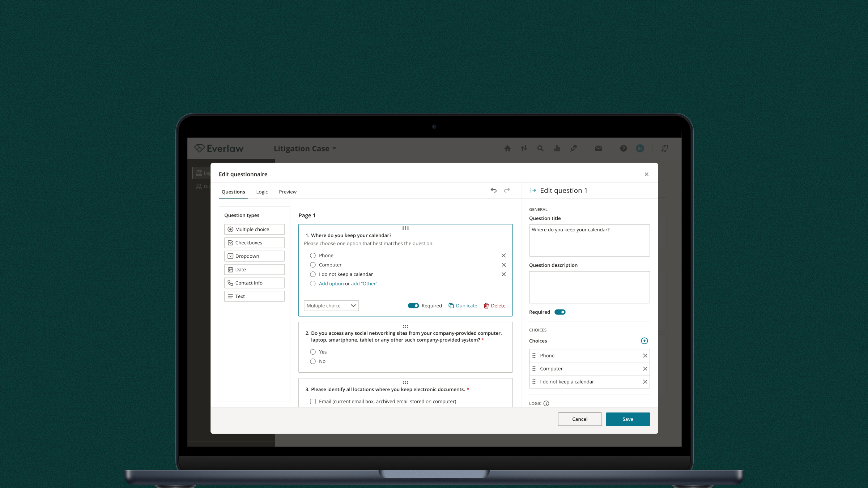Add a new choice with the plus icon

(x=644, y=341)
